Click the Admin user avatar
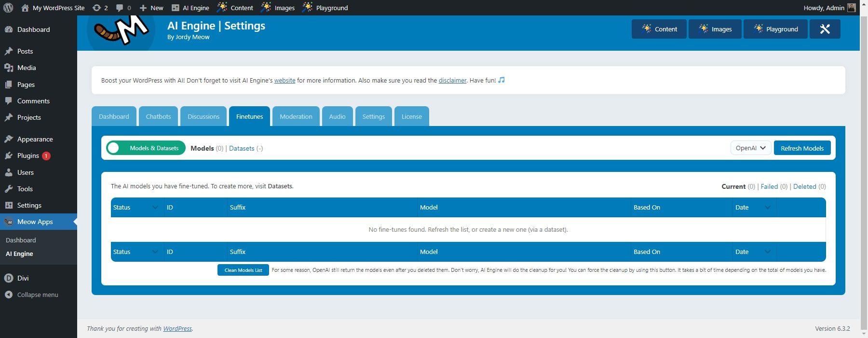The width and height of the screenshot is (868, 338). coord(852,8)
